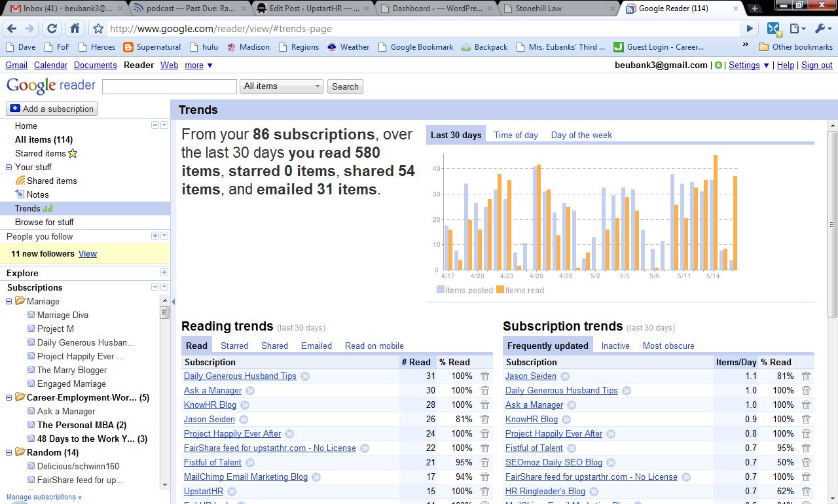838x504 pixels.
Task: Switch to Time of day chart tab
Action: pos(516,135)
